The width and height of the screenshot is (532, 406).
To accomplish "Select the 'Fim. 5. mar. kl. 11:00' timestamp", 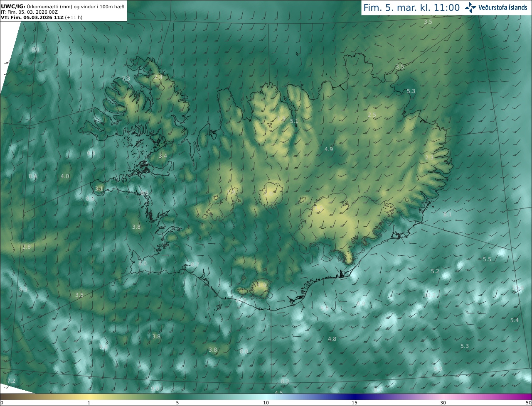I will point(411,7).
